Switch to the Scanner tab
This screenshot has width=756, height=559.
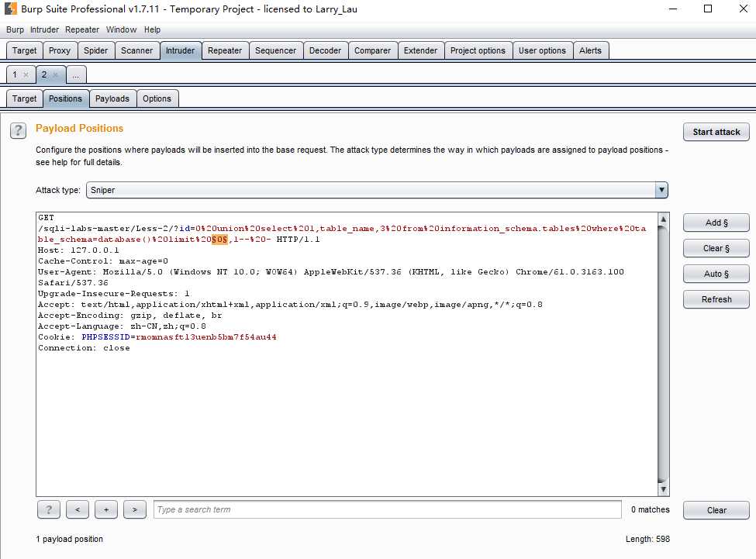137,50
